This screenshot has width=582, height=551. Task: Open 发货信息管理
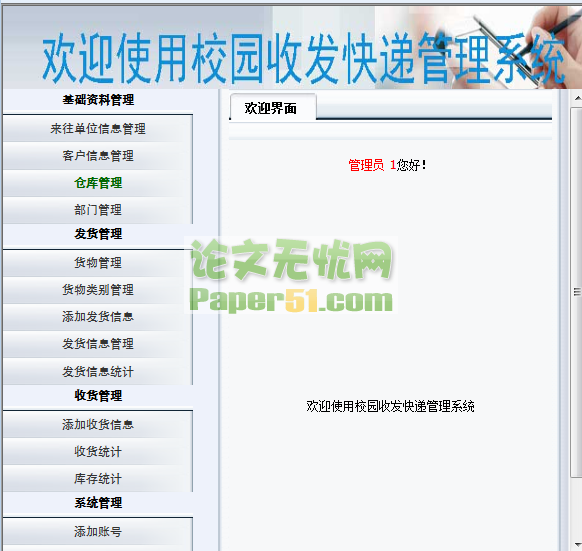click(98, 344)
